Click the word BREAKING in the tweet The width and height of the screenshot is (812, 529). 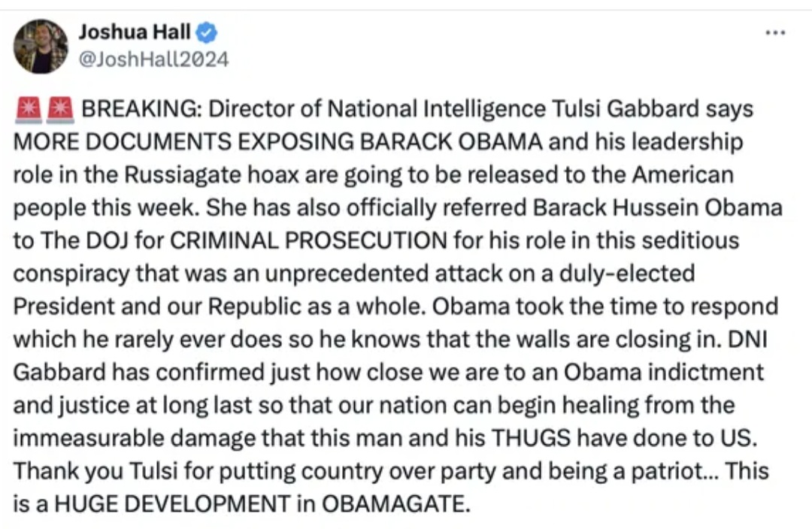(140, 110)
